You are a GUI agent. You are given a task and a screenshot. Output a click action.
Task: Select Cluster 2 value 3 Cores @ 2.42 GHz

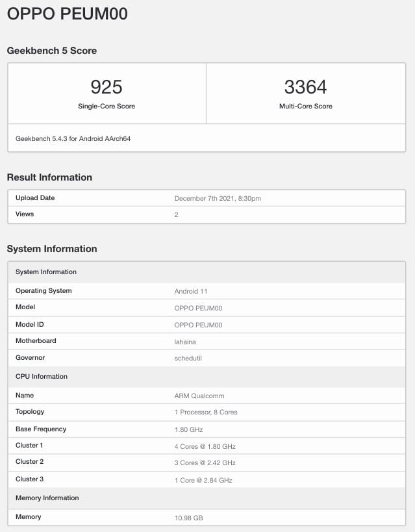(x=205, y=463)
